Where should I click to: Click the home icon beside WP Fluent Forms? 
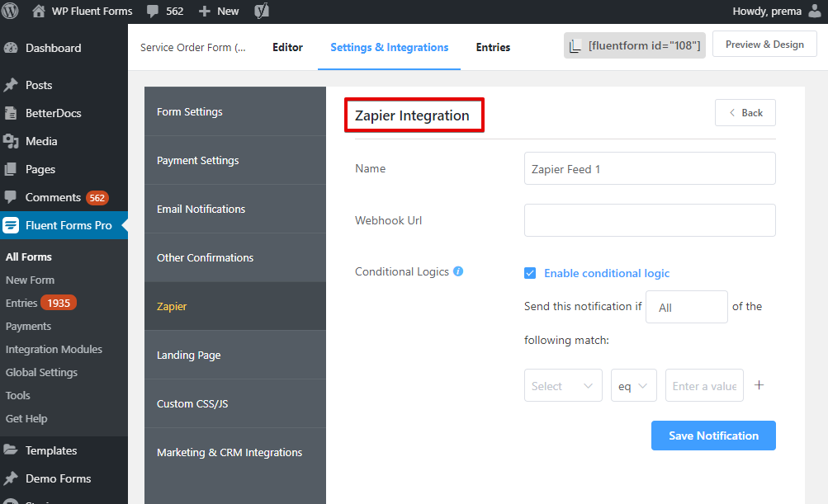click(x=39, y=11)
